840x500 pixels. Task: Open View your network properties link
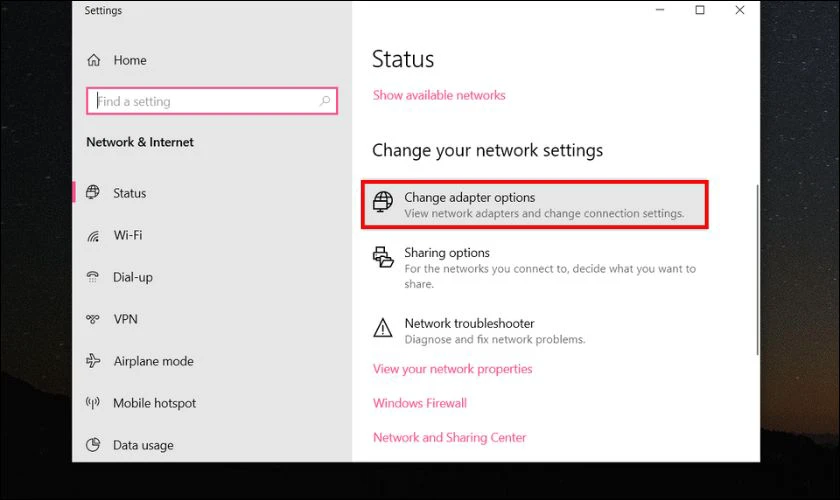452,369
